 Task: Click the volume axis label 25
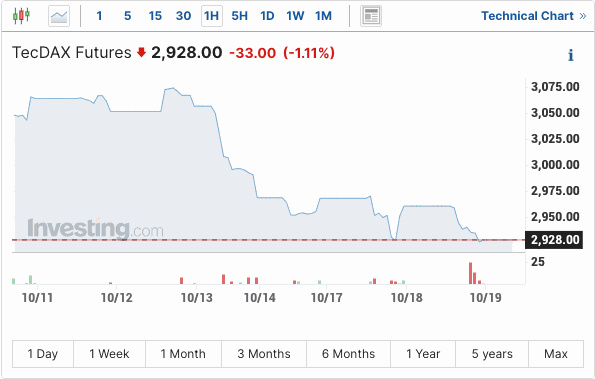538,262
